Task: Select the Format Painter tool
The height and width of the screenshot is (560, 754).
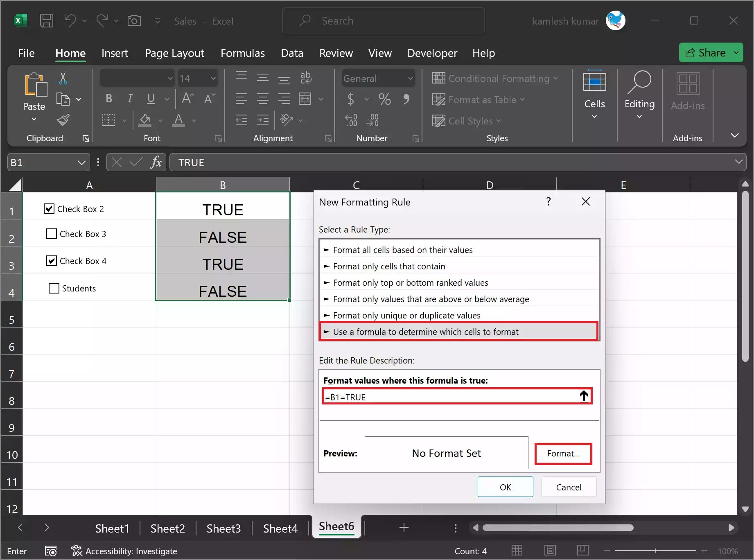Action: [63, 120]
